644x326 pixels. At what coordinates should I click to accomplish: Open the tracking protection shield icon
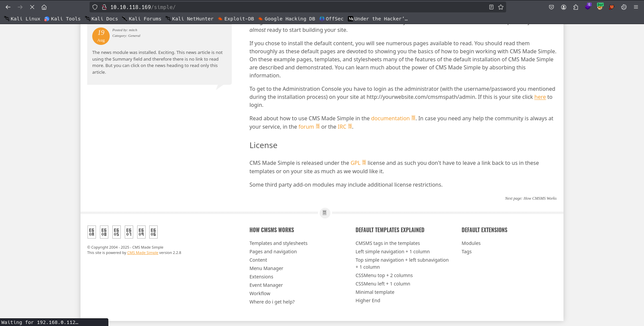[95, 7]
